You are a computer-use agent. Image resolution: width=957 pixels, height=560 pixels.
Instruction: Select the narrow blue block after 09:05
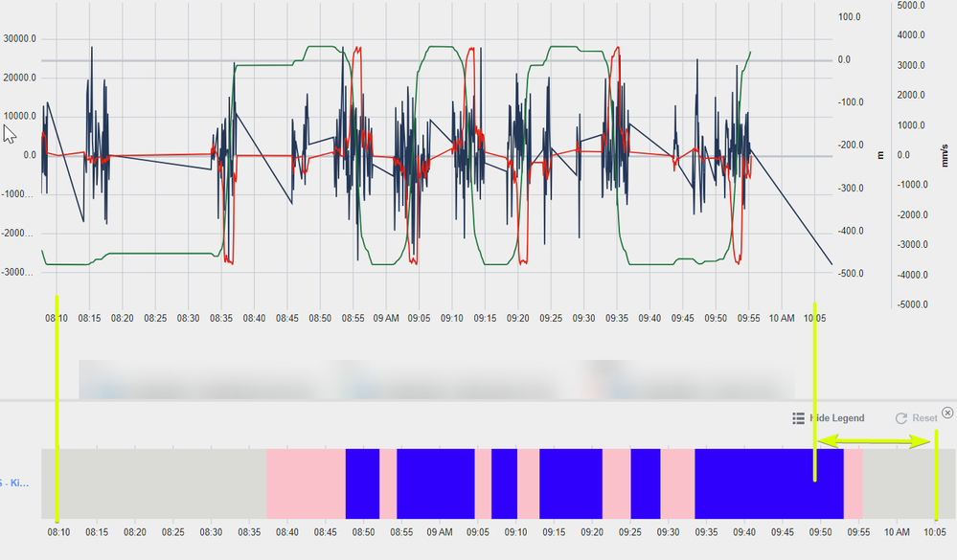(504, 483)
